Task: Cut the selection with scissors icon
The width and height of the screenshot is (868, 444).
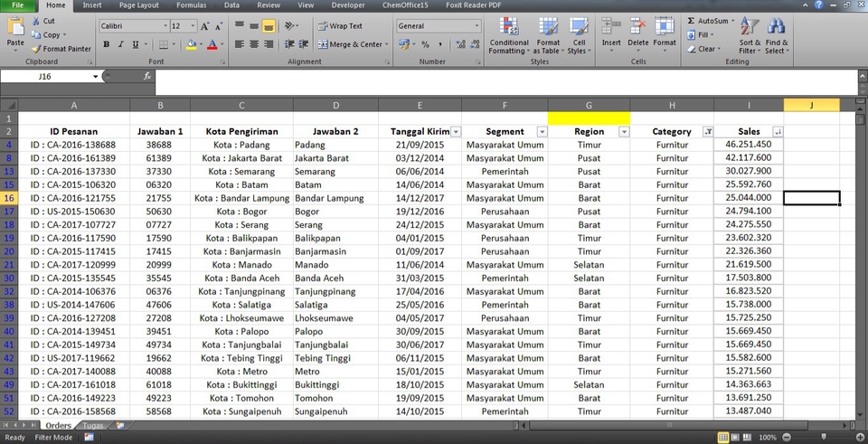Action: 42,21
